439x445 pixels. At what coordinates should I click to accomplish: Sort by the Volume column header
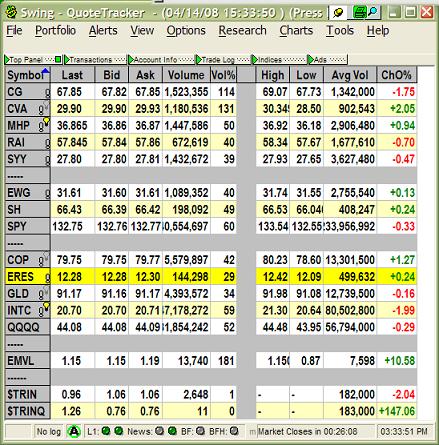[186, 75]
